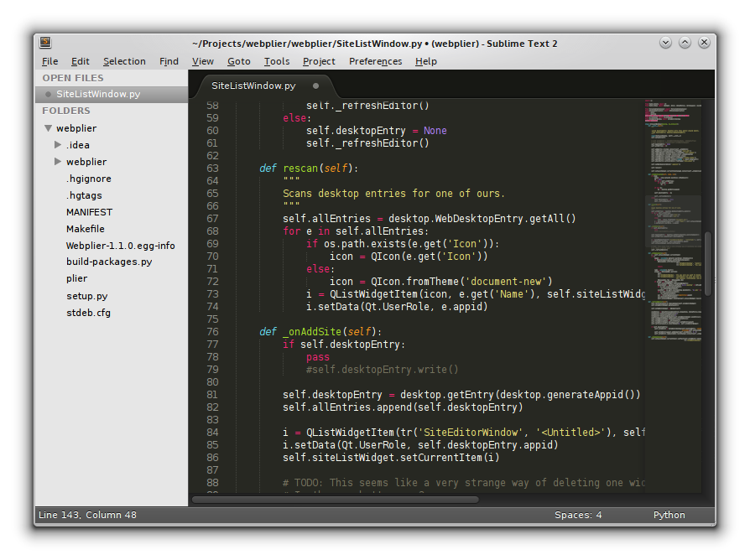Click the dot beside SiteListWindow.py in Open Files
750x560 pixels.
tap(49, 95)
